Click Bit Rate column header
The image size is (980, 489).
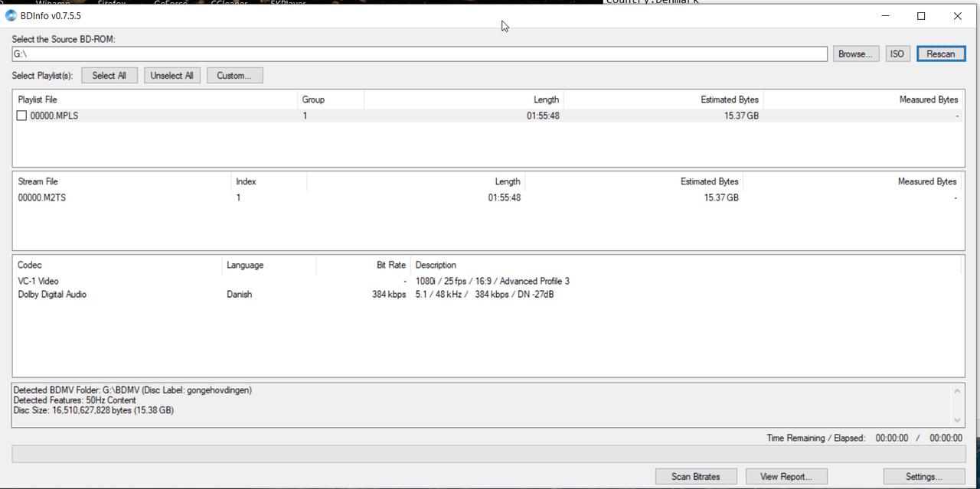(363, 265)
